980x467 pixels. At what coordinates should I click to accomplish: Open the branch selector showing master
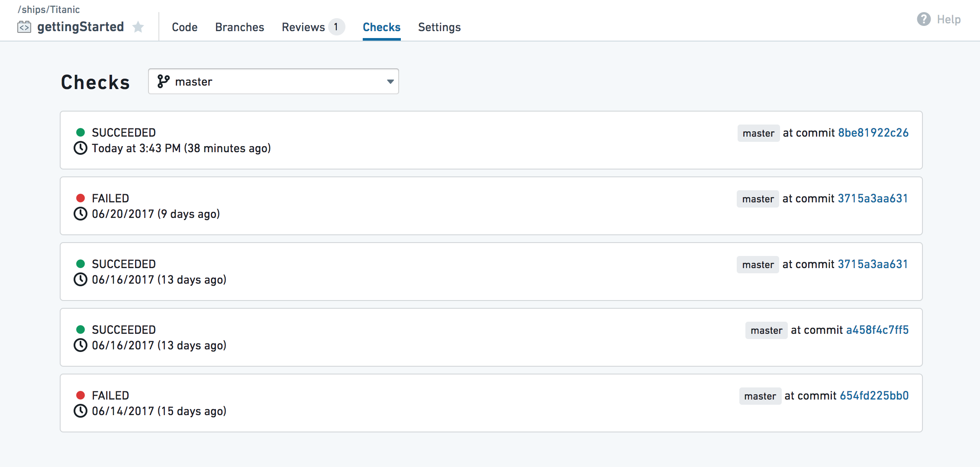(274, 81)
